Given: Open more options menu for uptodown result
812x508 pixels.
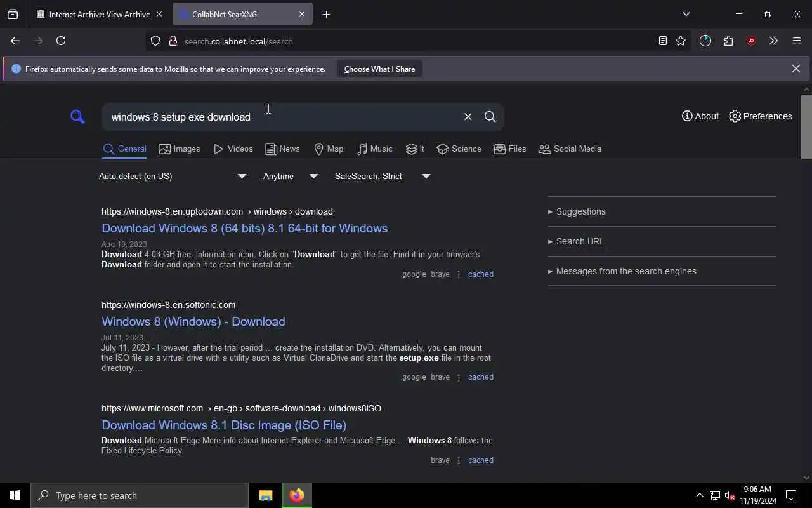Looking at the screenshot, I should (459, 274).
